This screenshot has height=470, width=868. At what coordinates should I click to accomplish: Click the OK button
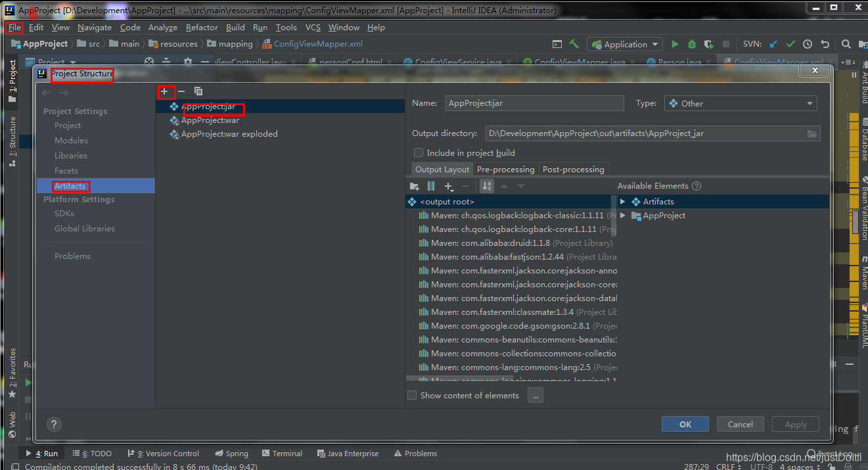[685, 424]
